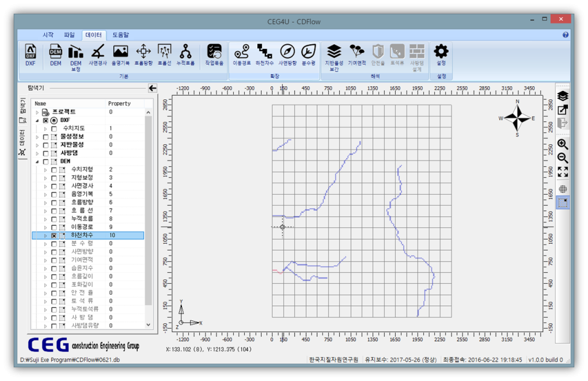Click the round mesh grid icon
588x381 pixels.
point(563,189)
